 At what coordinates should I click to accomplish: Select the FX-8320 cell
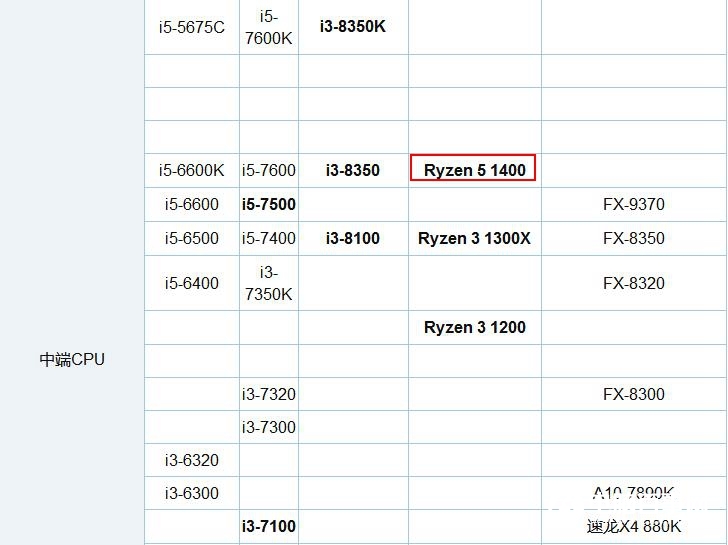point(634,283)
